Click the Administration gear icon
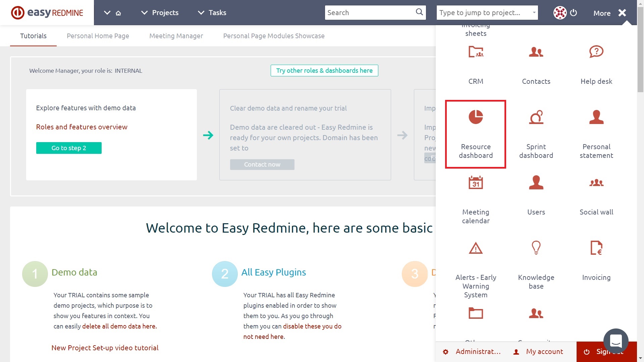This screenshot has width=644, height=362. (445, 352)
